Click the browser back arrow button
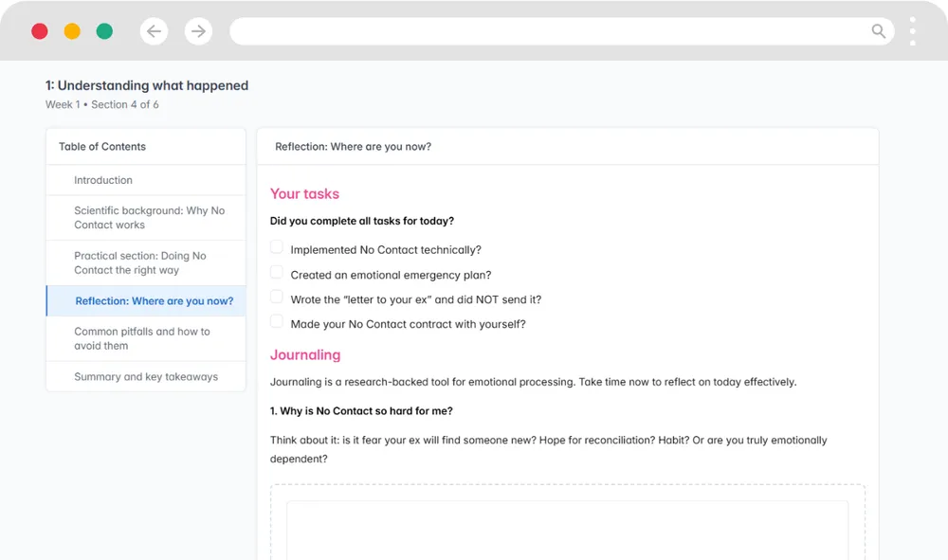948x560 pixels. 154,31
